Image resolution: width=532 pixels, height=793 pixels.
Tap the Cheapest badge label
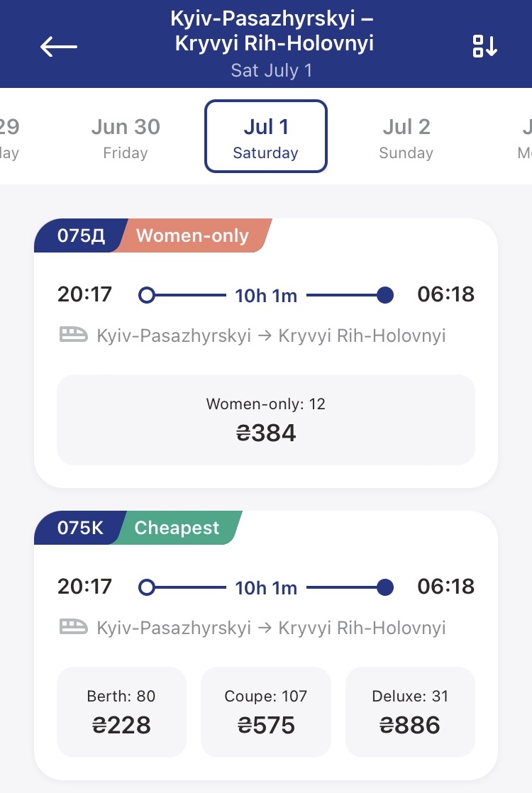pyautogui.click(x=177, y=528)
